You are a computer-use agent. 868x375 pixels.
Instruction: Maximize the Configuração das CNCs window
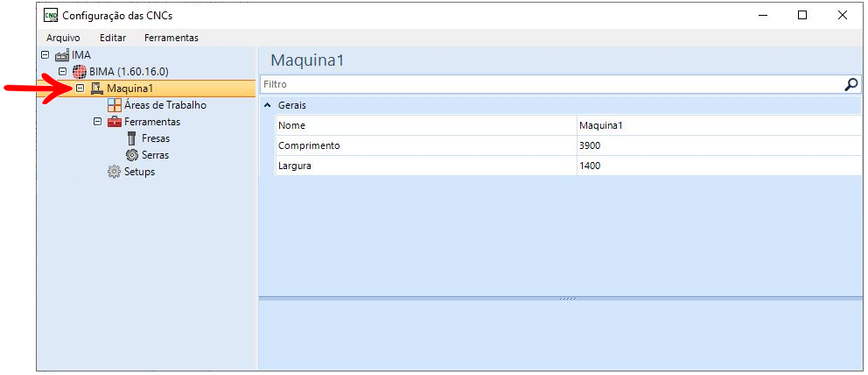[x=802, y=16]
